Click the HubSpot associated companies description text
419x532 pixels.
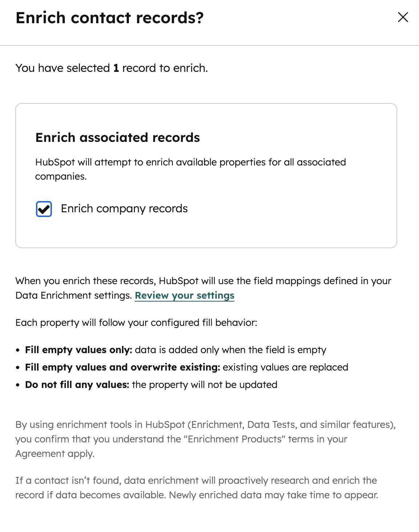coord(191,169)
